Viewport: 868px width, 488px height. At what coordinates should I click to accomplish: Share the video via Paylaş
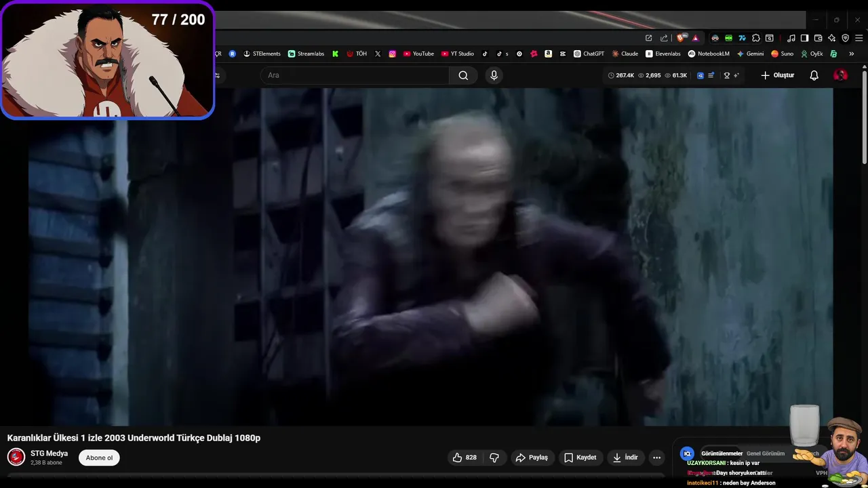[x=532, y=457]
